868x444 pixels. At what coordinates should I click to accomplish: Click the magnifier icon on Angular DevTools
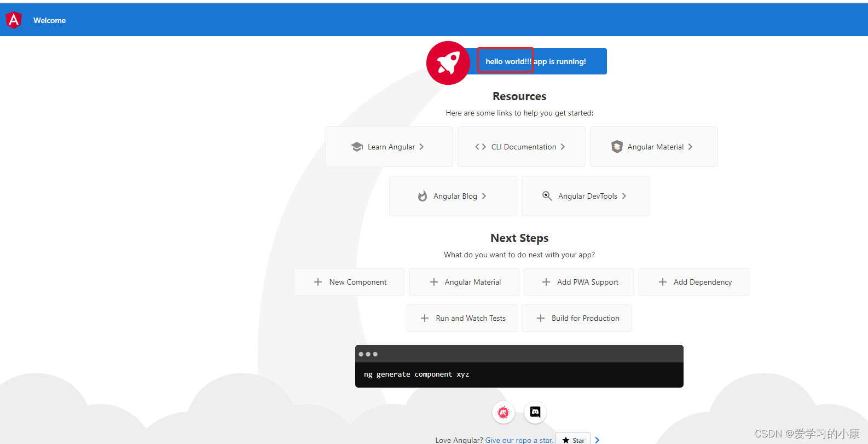click(547, 195)
